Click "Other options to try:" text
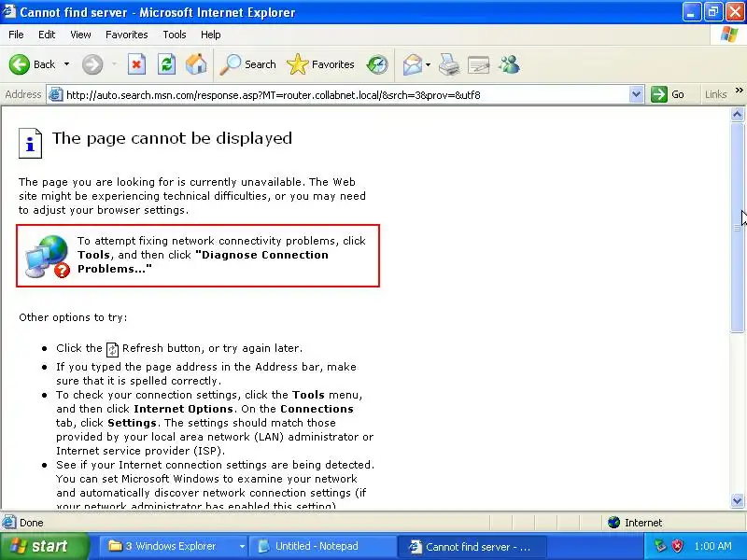 73,317
